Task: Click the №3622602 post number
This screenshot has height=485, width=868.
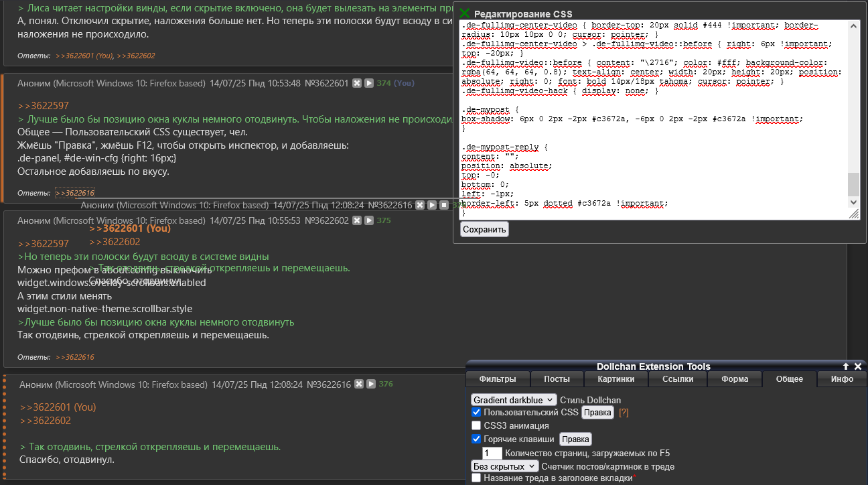Action: tap(327, 220)
